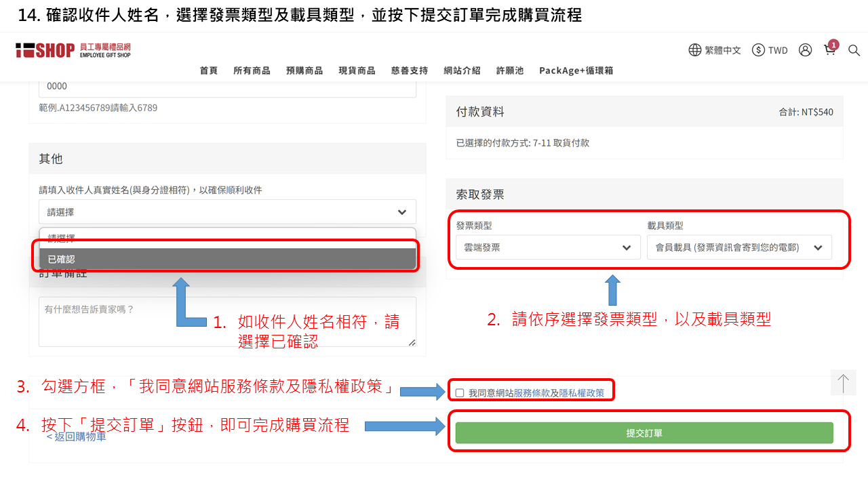Click the order note text area

point(227,321)
